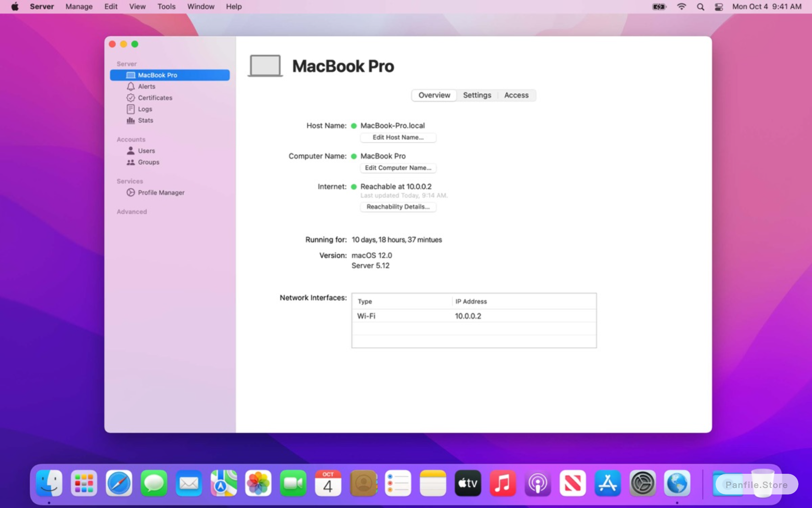
Task: Open the Window menu
Action: [201, 6]
